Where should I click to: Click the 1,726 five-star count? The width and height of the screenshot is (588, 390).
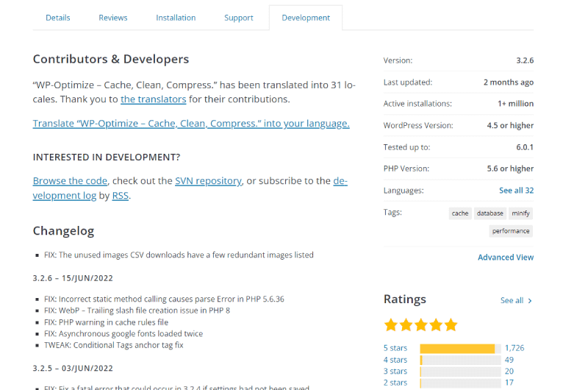514,348
